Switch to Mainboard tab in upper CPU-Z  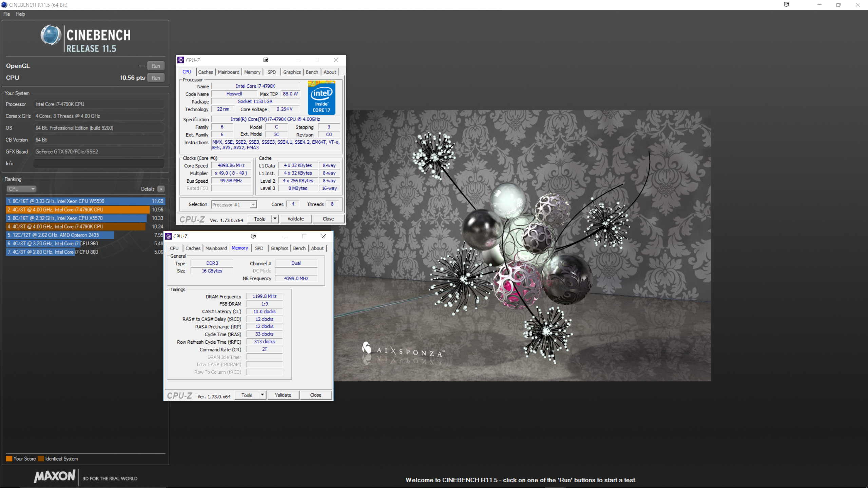229,72
